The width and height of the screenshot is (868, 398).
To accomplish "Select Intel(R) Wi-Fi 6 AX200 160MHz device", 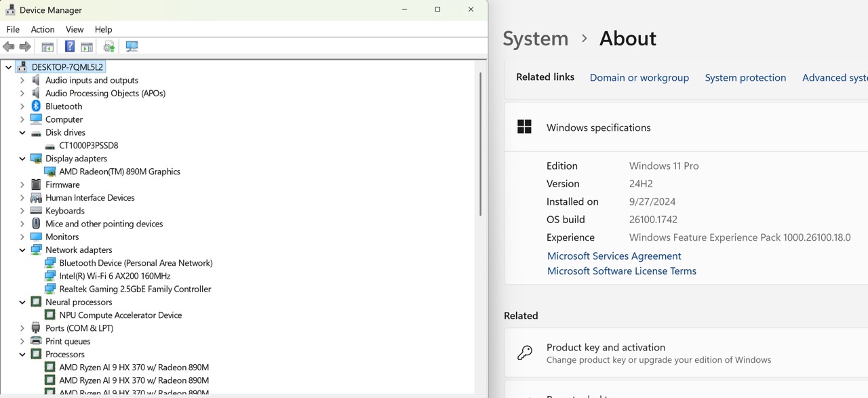I will 115,276.
